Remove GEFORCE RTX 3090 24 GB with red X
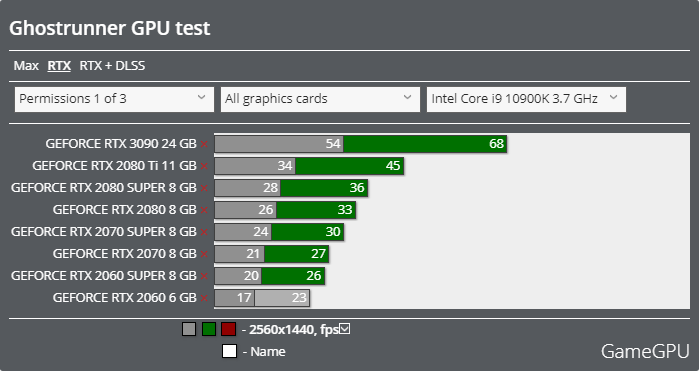This screenshot has height=371, width=699. pyautogui.click(x=204, y=144)
